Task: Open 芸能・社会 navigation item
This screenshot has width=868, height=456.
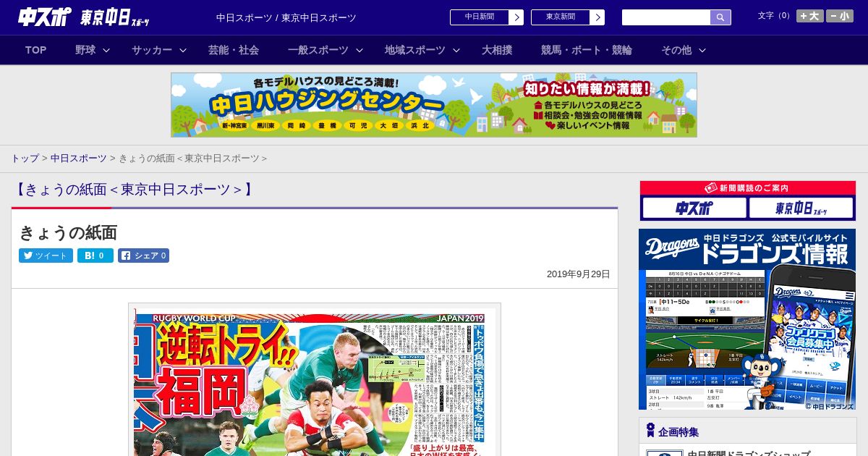Action: click(234, 50)
